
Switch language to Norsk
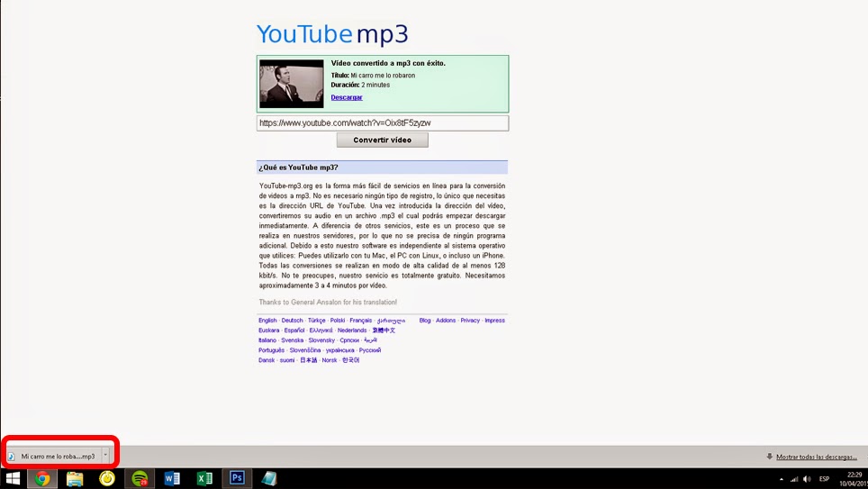(330, 360)
